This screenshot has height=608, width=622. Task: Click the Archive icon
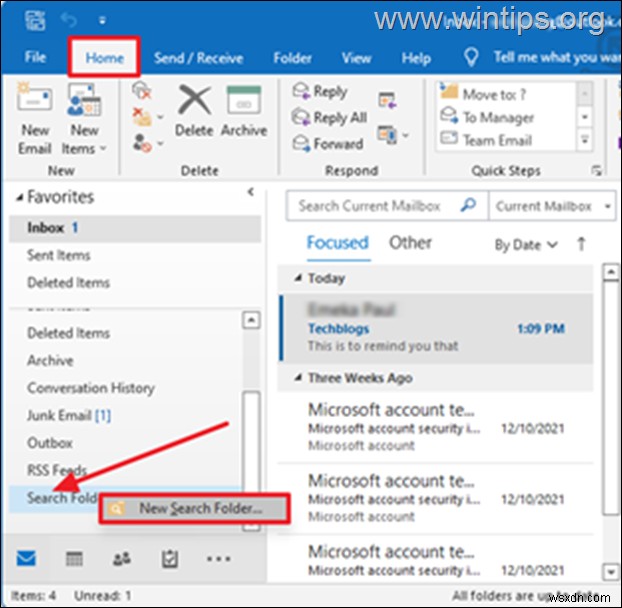(x=244, y=100)
